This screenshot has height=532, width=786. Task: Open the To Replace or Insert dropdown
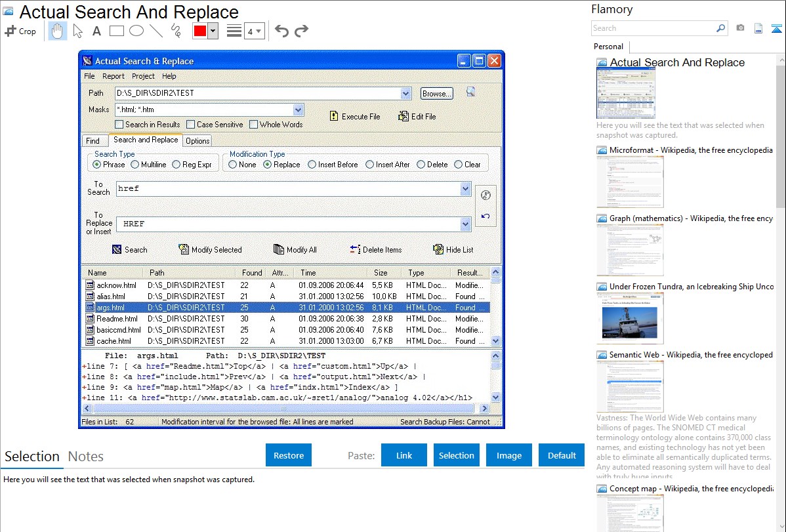click(465, 224)
